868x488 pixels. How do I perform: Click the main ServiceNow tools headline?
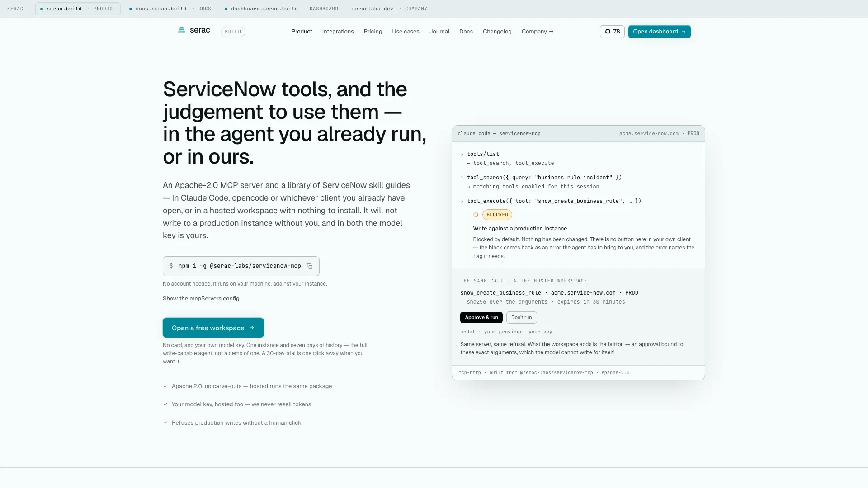[x=294, y=123]
